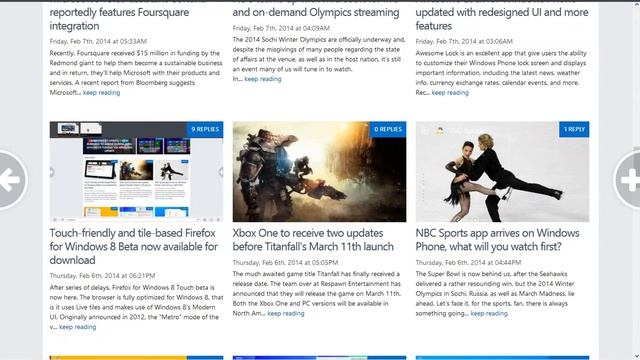Open new tab with plus button
Viewport: 640px width, 360px height.
[628, 180]
